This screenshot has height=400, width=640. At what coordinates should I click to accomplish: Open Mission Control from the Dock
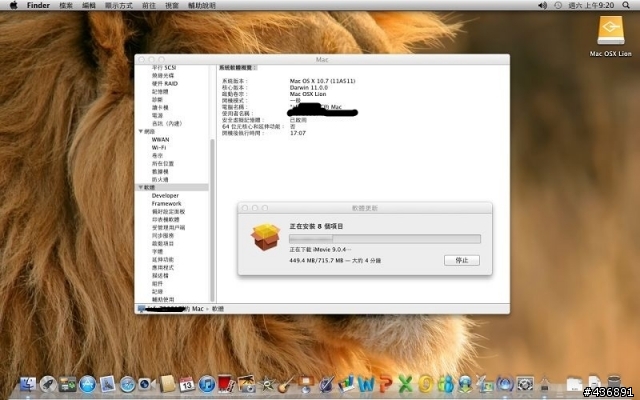[68, 384]
